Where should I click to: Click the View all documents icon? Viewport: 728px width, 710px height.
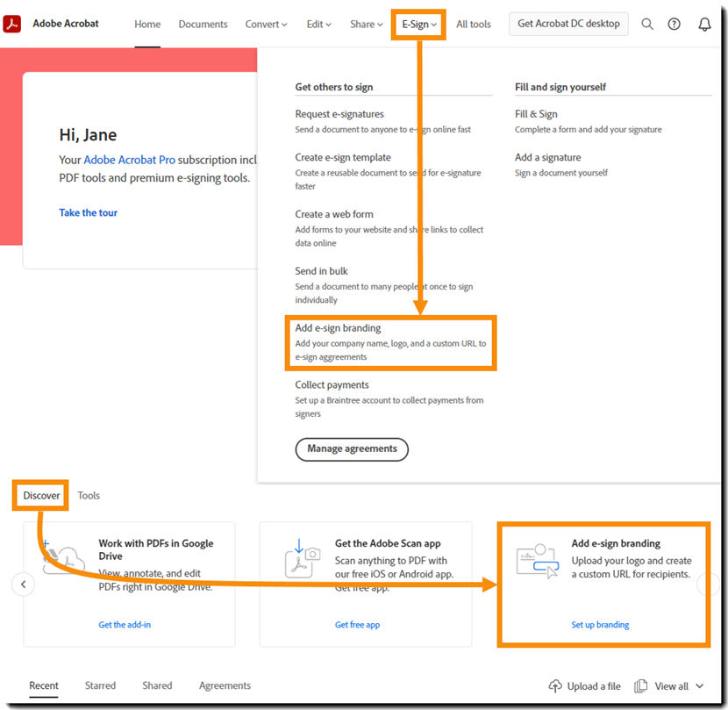(640, 685)
